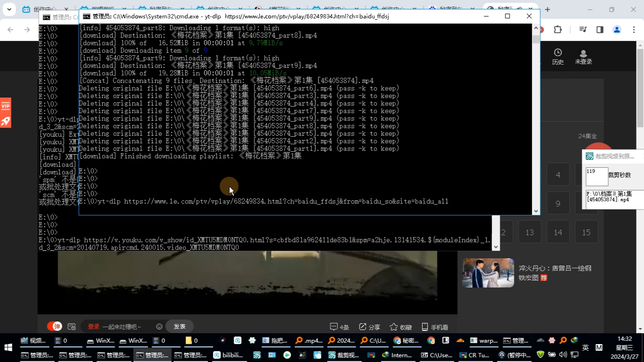Click the back cmd window title bar icon
The height and width of the screenshot is (362, 644).
point(47,17)
